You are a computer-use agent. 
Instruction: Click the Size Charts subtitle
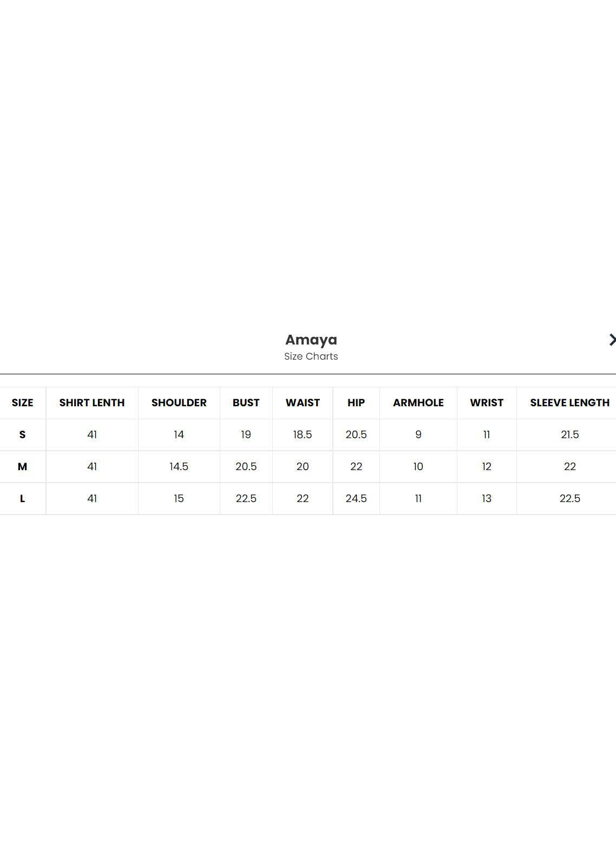[x=311, y=356]
